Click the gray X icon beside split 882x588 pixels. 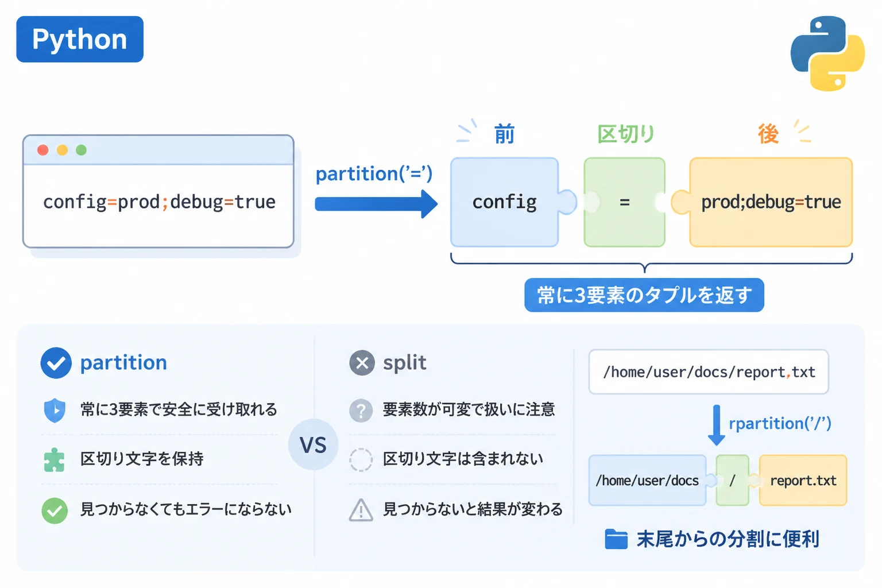(x=362, y=363)
